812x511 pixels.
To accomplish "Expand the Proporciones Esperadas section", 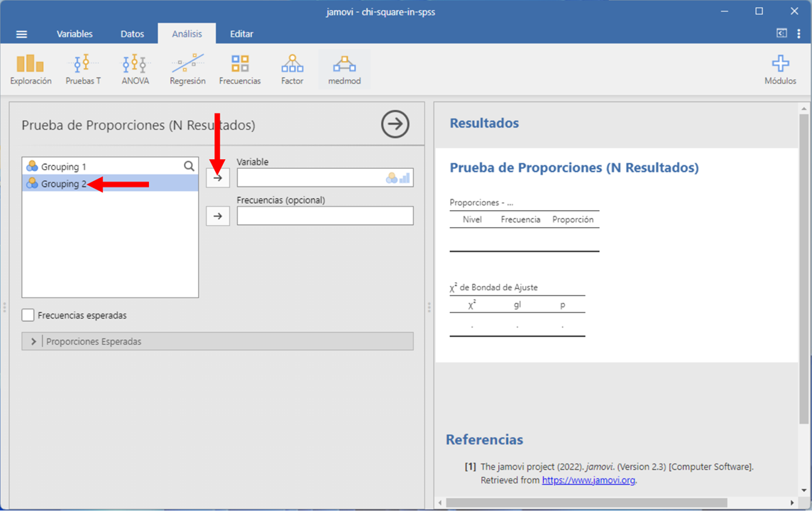I will [33, 341].
